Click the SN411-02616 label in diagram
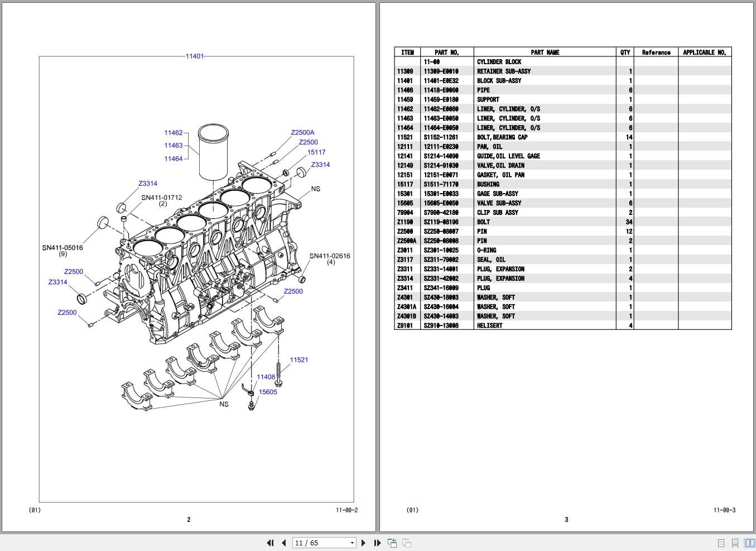The image size is (756, 551). pos(330,256)
